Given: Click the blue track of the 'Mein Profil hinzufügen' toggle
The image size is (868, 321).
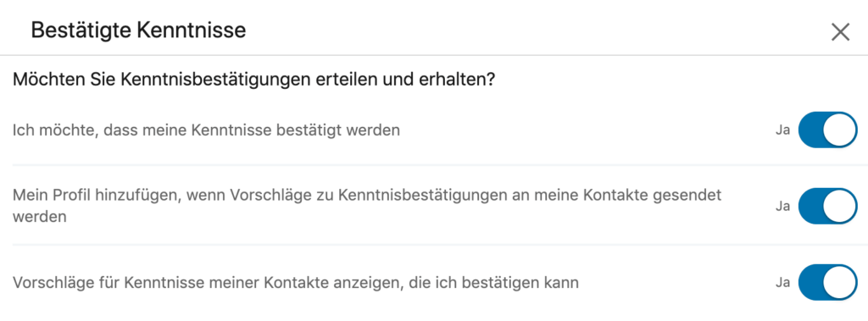Looking at the screenshot, I should pos(810,206).
